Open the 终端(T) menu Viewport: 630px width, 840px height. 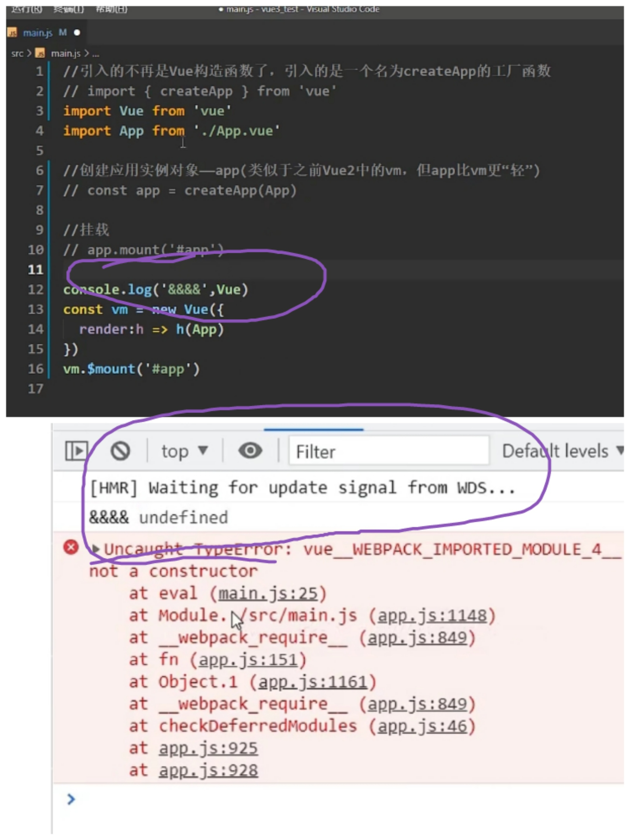point(69,9)
